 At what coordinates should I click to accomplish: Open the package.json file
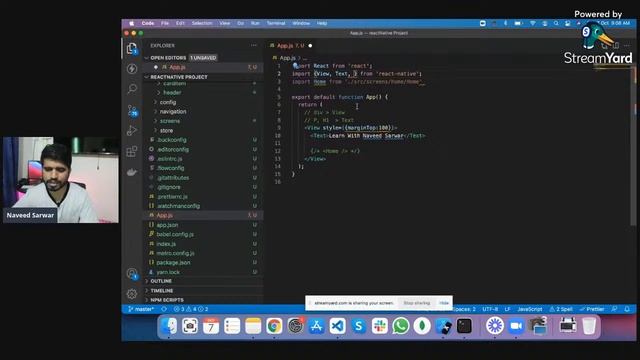173,262
